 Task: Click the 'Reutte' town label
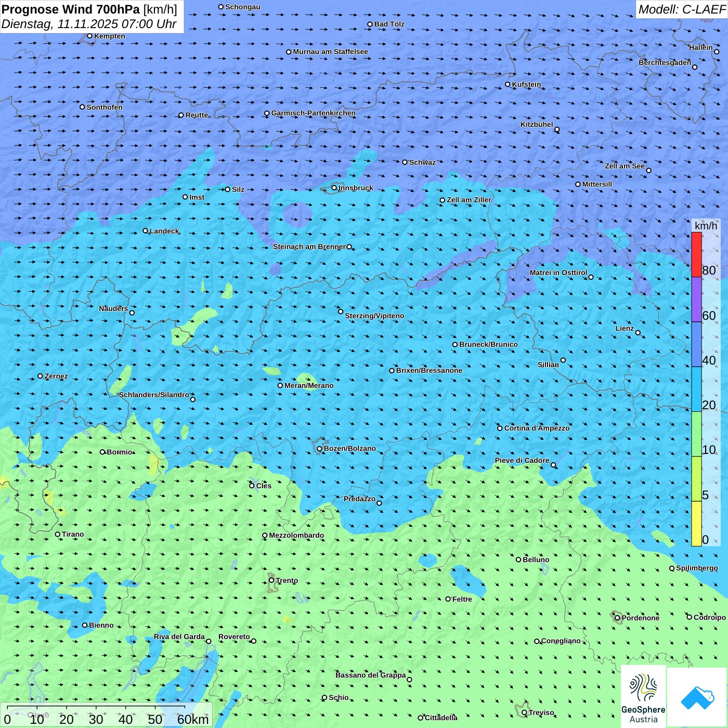pyautogui.click(x=197, y=115)
